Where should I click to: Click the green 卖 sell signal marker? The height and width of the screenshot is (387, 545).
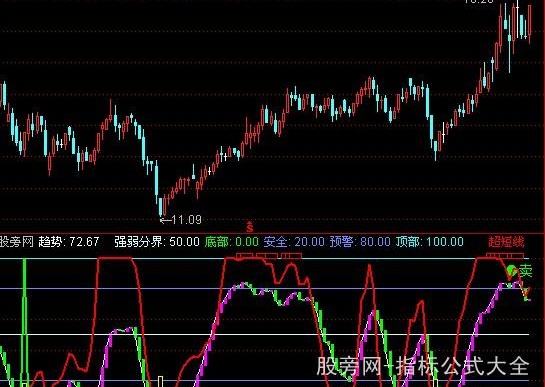pos(526,271)
